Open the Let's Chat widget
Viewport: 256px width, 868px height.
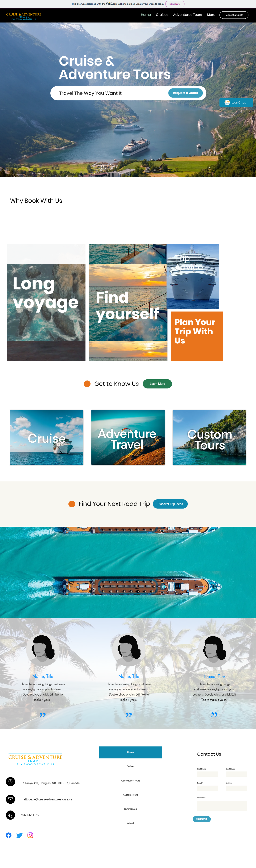pos(236,102)
